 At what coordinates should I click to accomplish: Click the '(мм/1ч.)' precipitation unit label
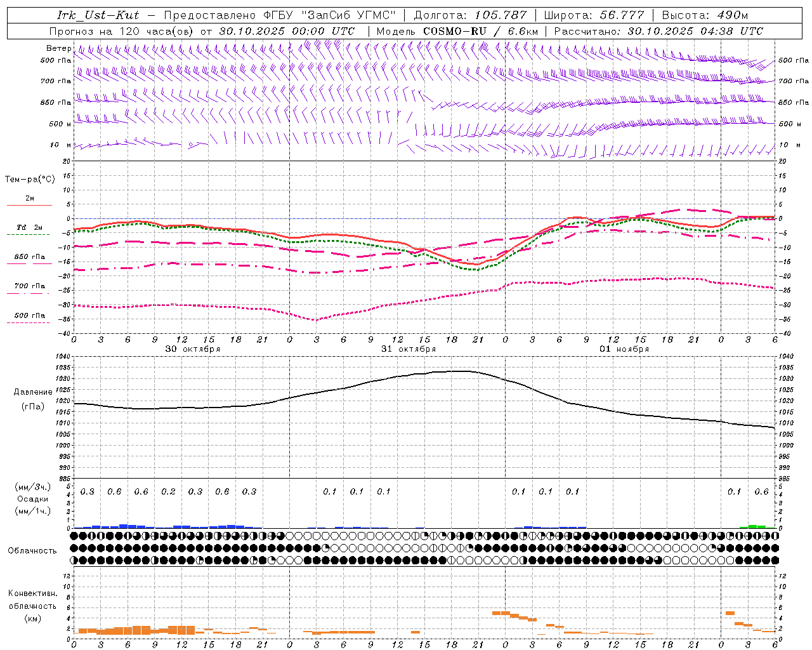[x=33, y=511]
